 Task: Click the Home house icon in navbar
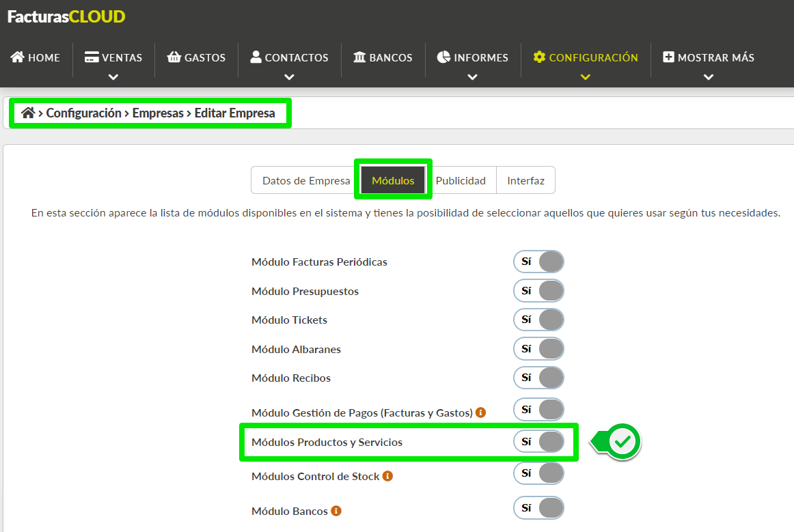pyautogui.click(x=18, y=57)
